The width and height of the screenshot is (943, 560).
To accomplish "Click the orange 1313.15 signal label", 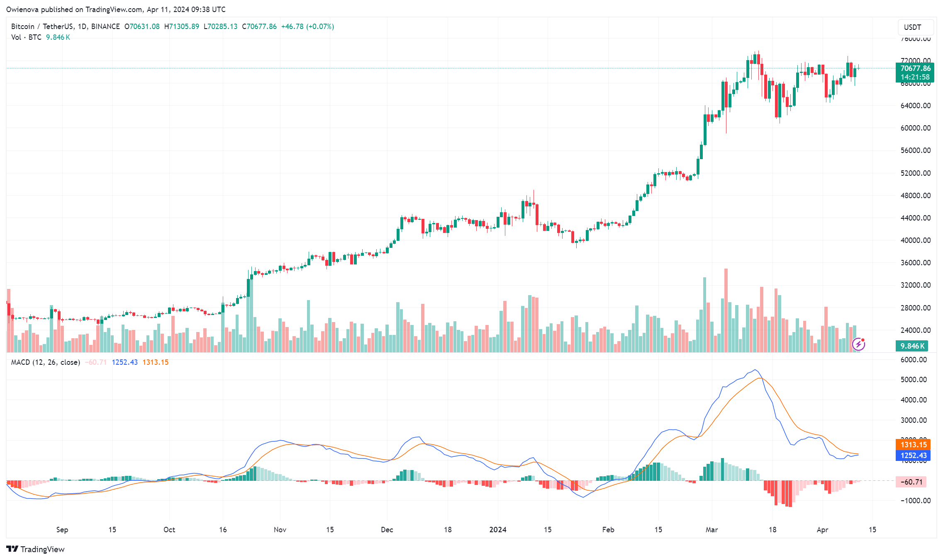I will 913,444.
